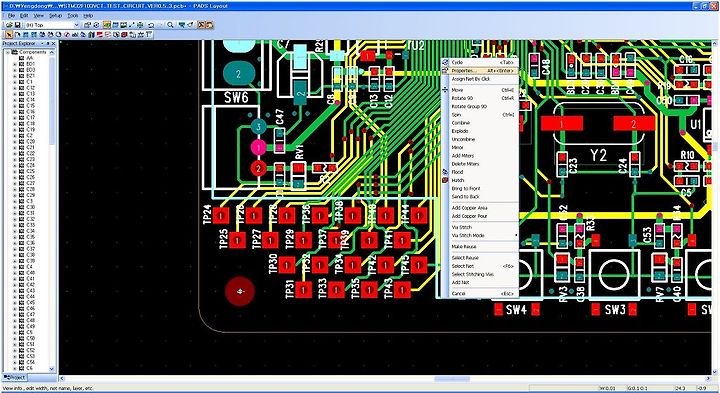Close the Project Explorer panel
Screen dimensions: 720x393
click(53, 43)
